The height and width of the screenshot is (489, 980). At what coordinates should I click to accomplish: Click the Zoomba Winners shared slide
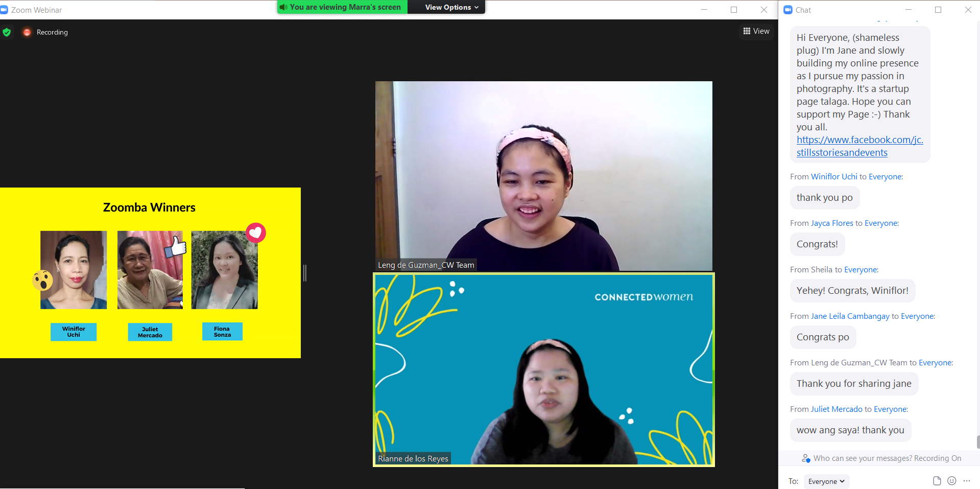click(150, 273)
